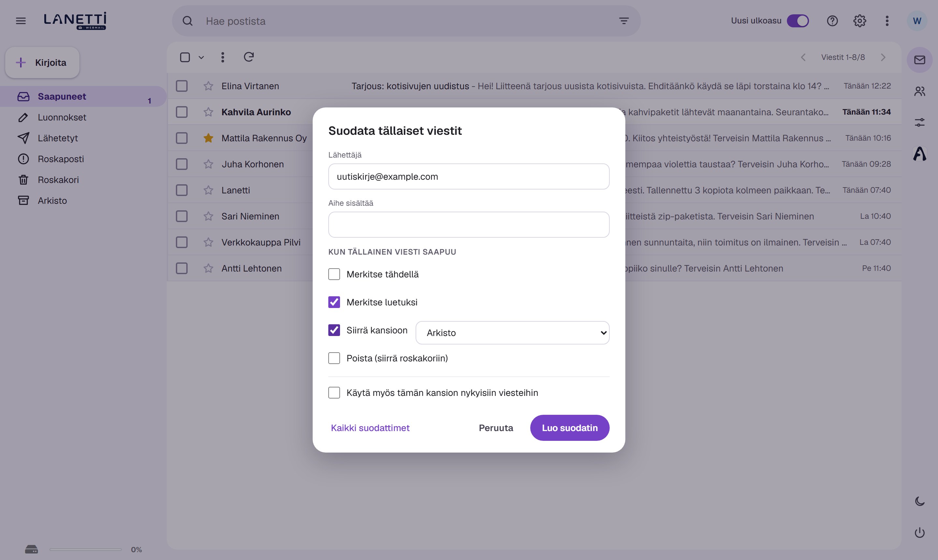This screenshot has height=560, width=938.
Task: Enable Poista (siirrä roskakoriin) option
Action: tap(334, 358)
